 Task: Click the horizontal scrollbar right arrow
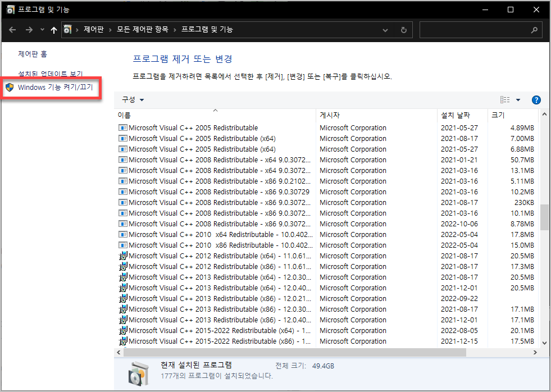535,352
